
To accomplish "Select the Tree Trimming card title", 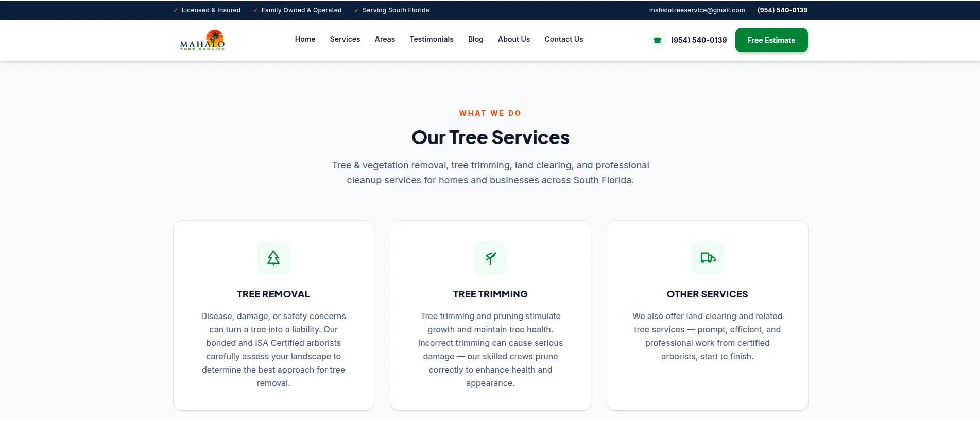I will point(490,294).
